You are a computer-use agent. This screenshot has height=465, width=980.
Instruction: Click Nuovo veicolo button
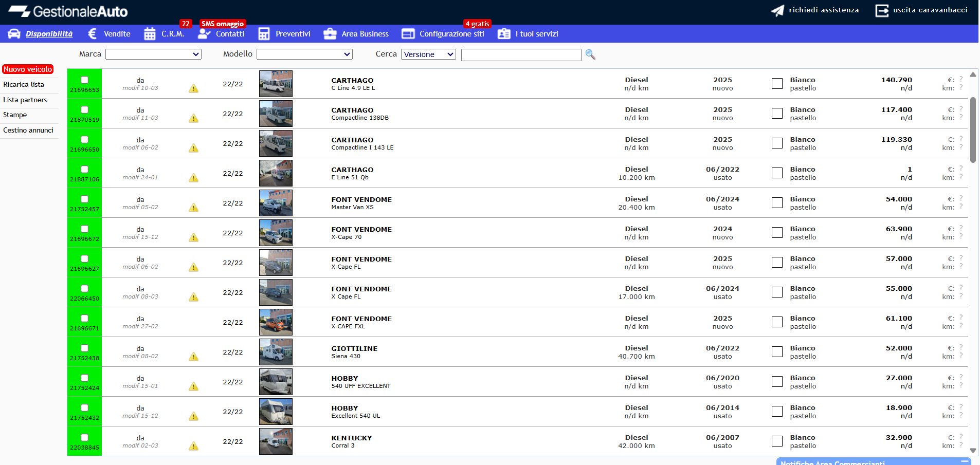click(28, 69)
